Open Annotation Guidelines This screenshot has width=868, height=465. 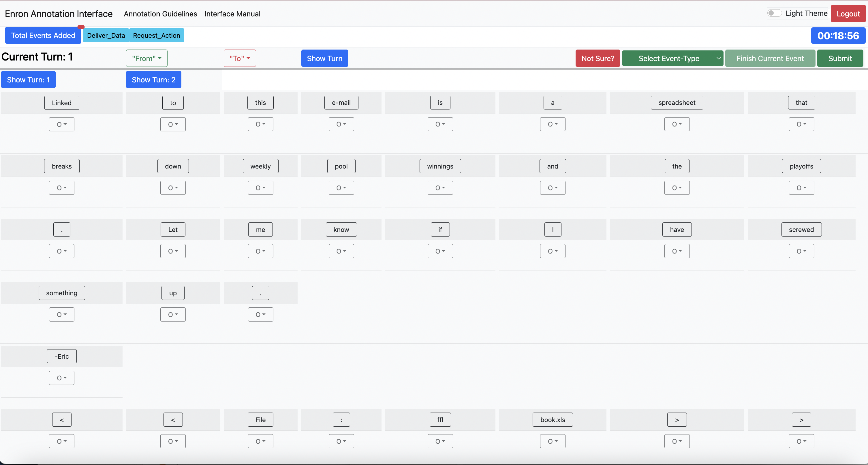(160, 14)
